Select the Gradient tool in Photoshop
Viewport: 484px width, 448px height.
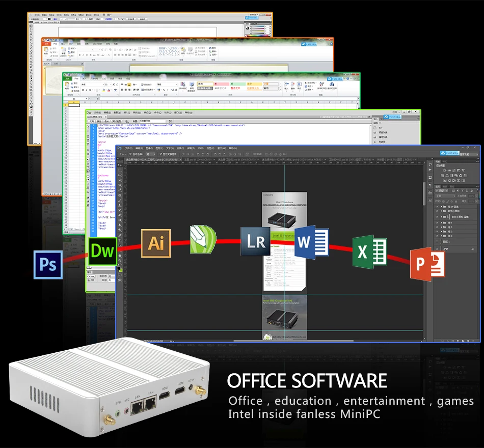(x=120, y=220)
